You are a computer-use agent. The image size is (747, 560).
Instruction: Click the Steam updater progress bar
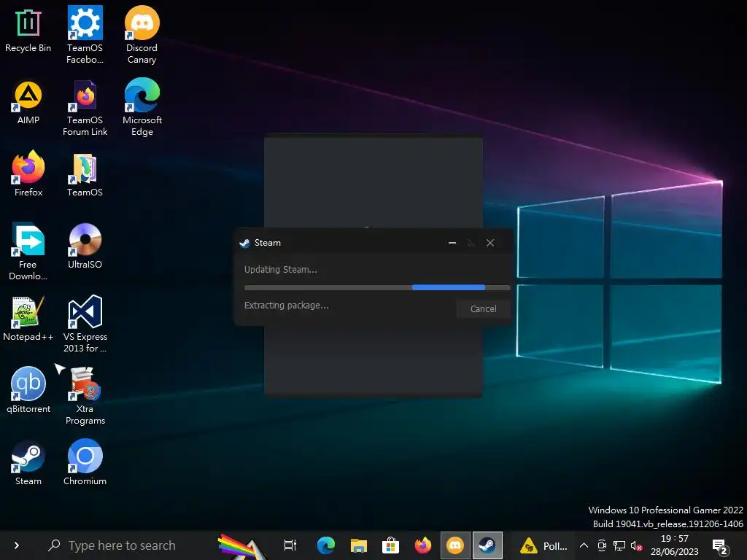377,287
